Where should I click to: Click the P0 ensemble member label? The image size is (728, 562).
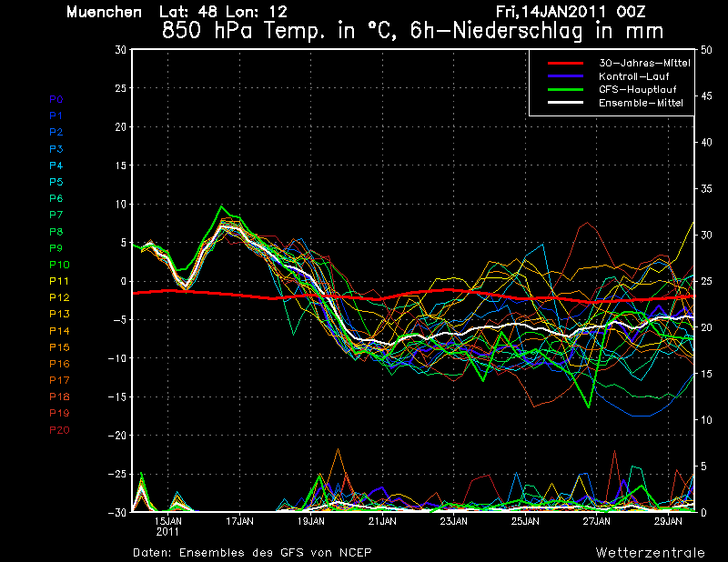point(56,99)
